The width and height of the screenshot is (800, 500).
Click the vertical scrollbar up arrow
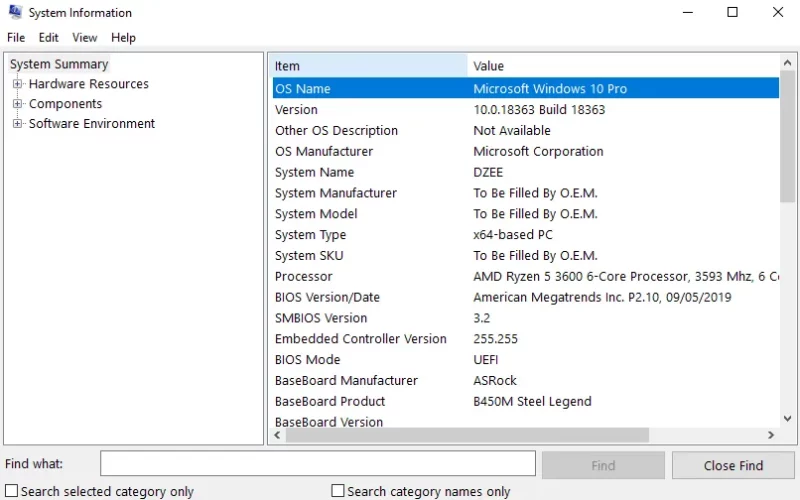(788, 63)
